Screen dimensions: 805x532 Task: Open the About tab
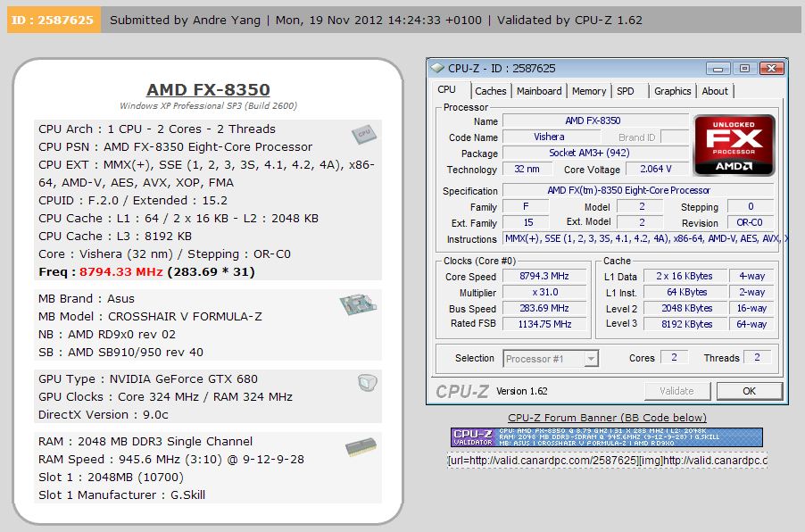click(x=715, y=90)
